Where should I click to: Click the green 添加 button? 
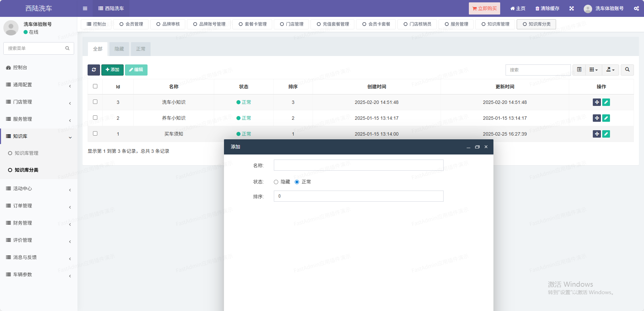pyautogui.click(x=112, y=70)
